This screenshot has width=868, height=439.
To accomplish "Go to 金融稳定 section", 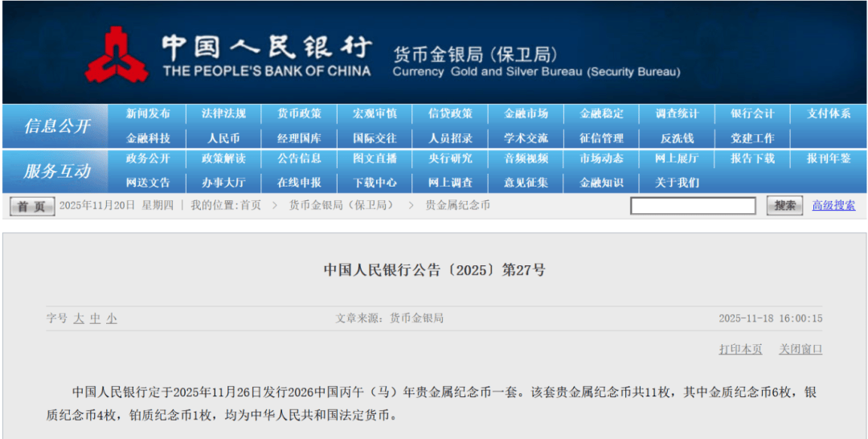I will (601, 114).
